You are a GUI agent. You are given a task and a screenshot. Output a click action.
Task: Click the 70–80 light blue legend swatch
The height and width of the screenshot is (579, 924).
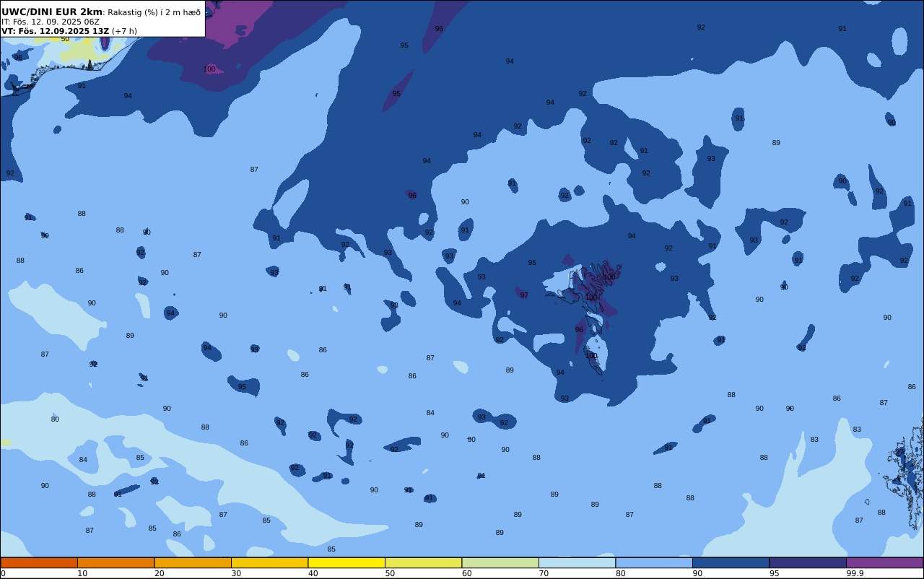click(577, 562)
